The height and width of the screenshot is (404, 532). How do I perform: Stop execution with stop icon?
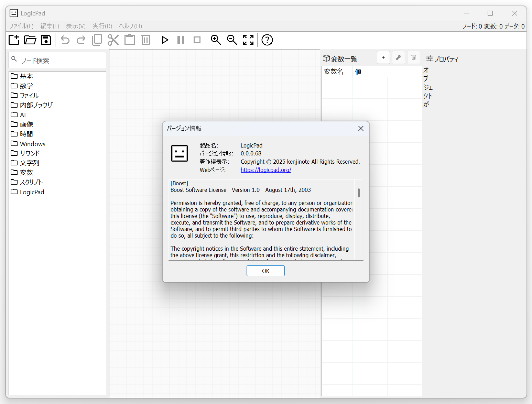click(x=197, y=40)
